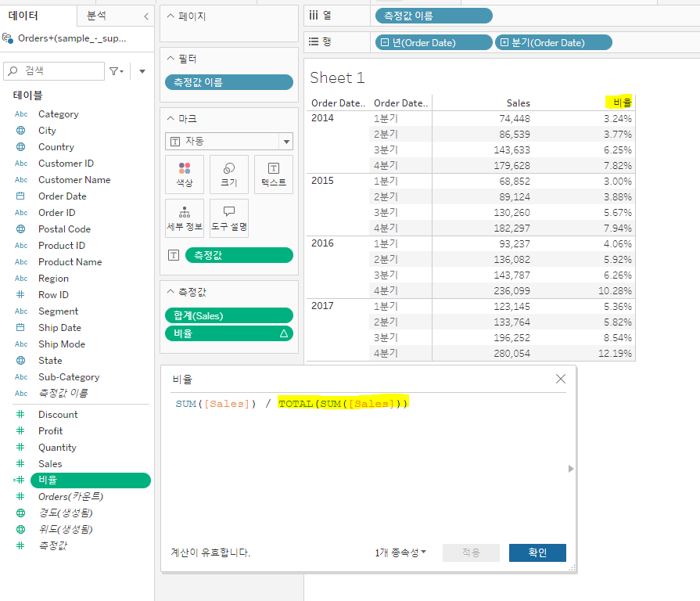Collapse the 페이지 card
This screenshot has width=700, height=601.
[x=170, y=16]
